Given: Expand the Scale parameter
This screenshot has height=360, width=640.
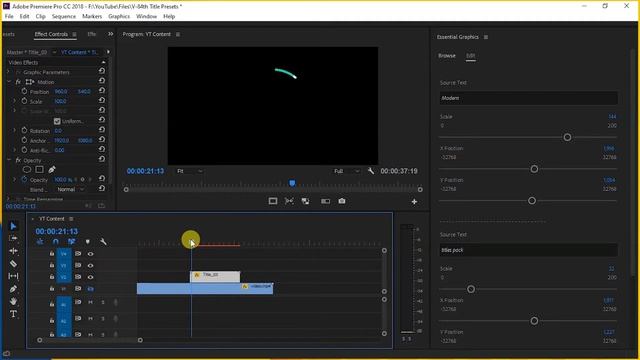Looking at the screenshot, I should click(x=15, y=101).
